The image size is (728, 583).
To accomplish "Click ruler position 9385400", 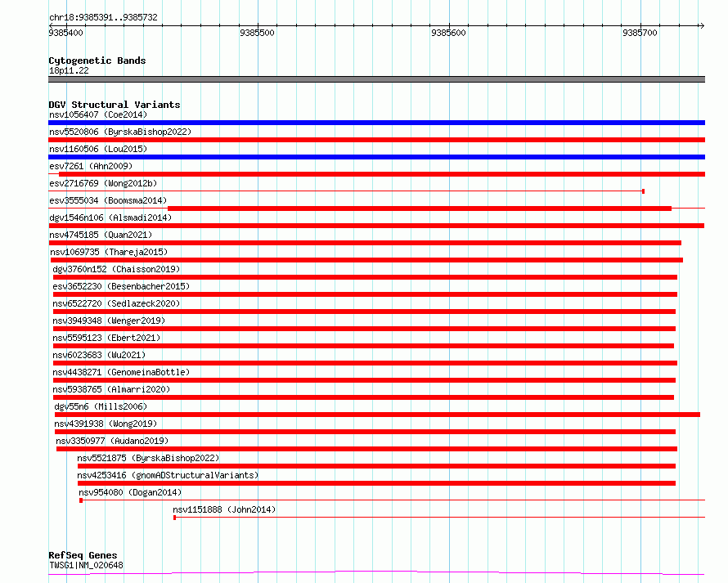I will pos(66,33).
